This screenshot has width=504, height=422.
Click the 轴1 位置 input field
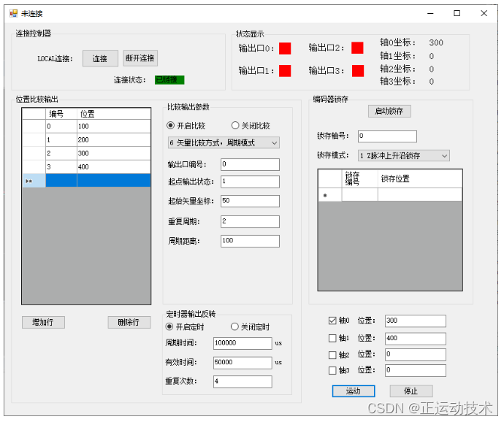(x=416, y=339)
